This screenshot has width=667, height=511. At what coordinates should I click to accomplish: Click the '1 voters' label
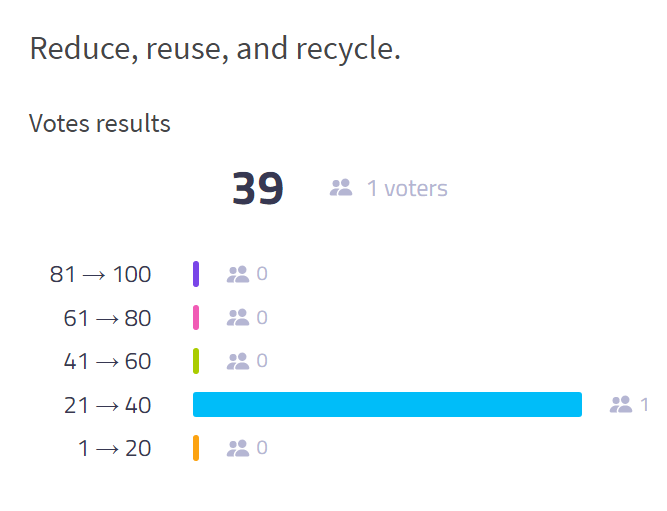pos(407,188)
